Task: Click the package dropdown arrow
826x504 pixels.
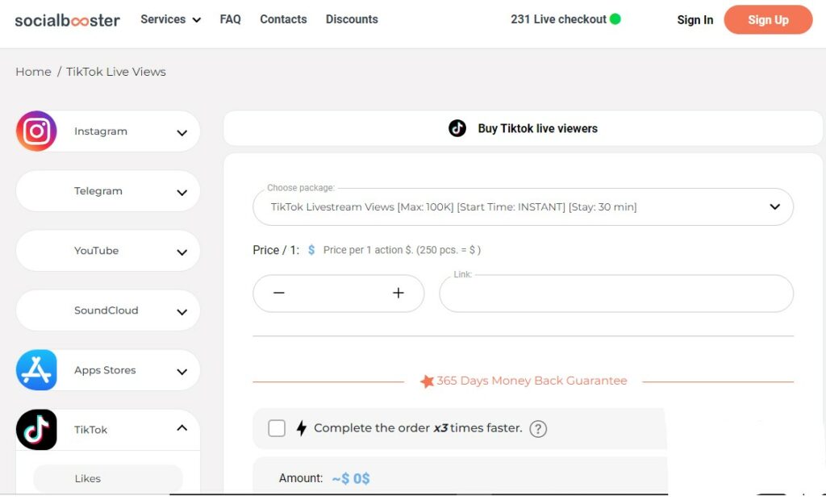Action: [x=774, y=206]
